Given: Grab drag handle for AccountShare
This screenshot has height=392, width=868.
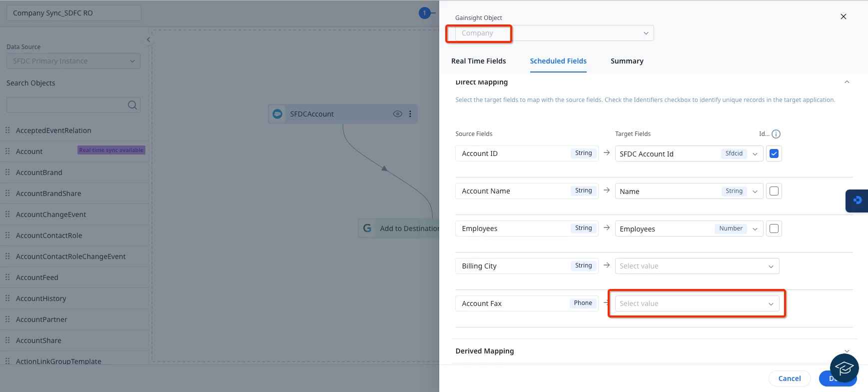Looking at the screenshot, I should pos(7,340).
